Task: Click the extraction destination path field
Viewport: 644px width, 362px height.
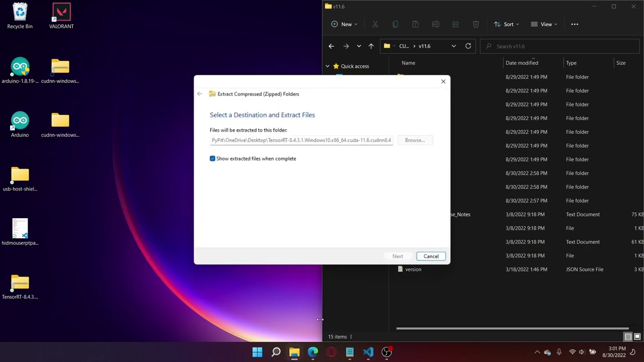Action: (x=301, y=140)
